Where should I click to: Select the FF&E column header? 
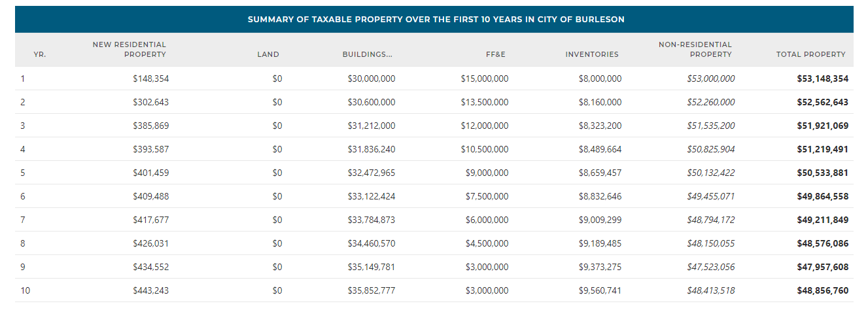coord(495,55)
